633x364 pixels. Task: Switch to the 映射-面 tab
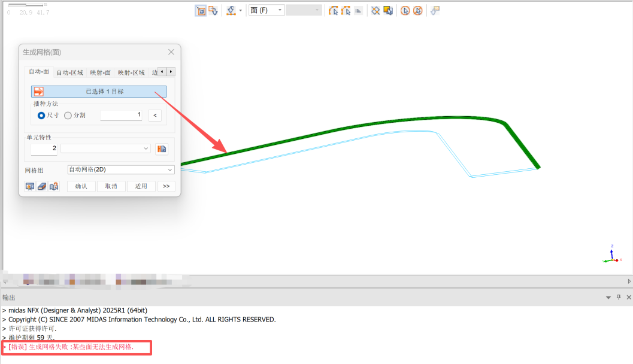[100, 72]
